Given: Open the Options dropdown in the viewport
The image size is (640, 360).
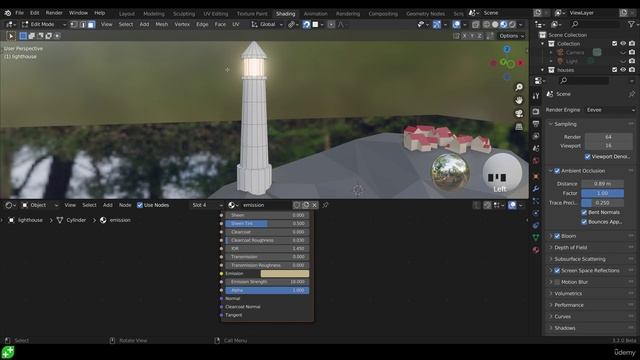Looking at the screenshot, I should [512, 36].
